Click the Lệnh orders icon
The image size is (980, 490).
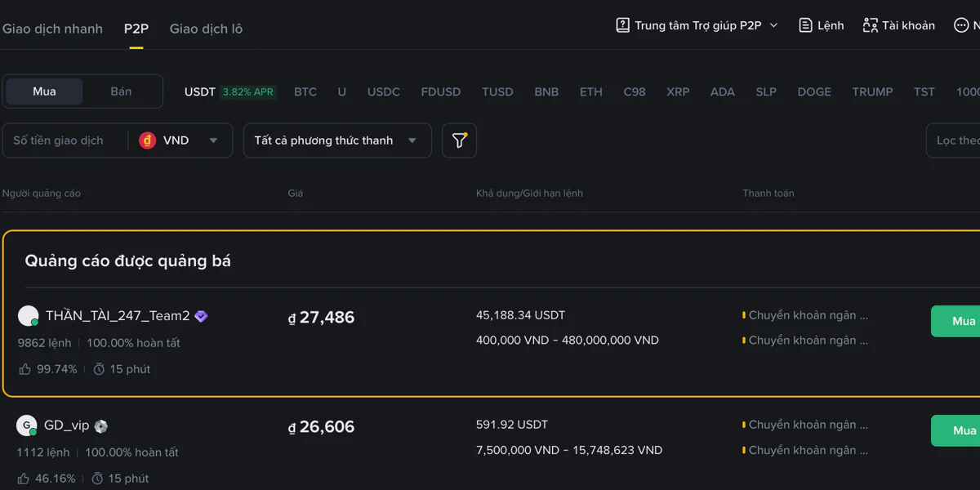click(806, 25)
